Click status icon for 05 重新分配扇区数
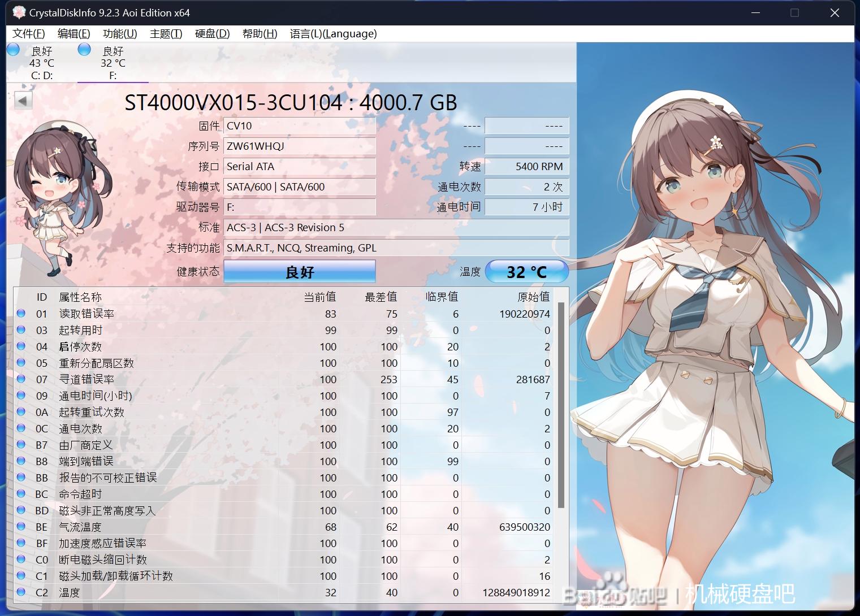The height and width of the screenshot is (616, 860). (21, 362)
